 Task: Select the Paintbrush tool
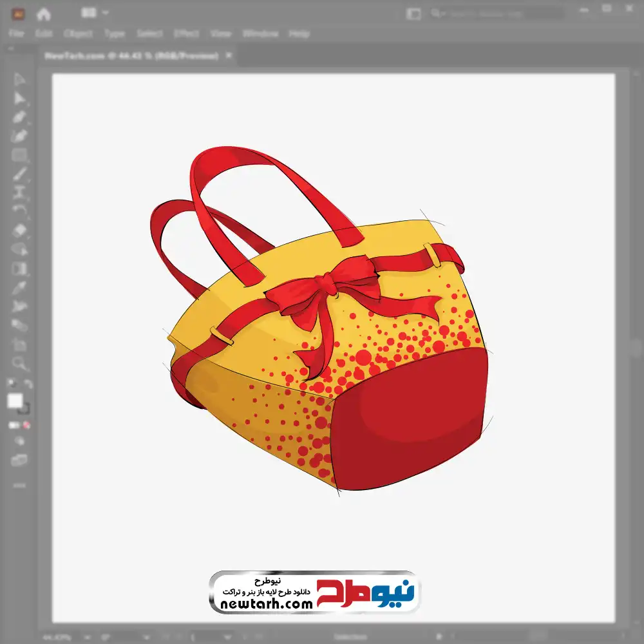(19, 174)
